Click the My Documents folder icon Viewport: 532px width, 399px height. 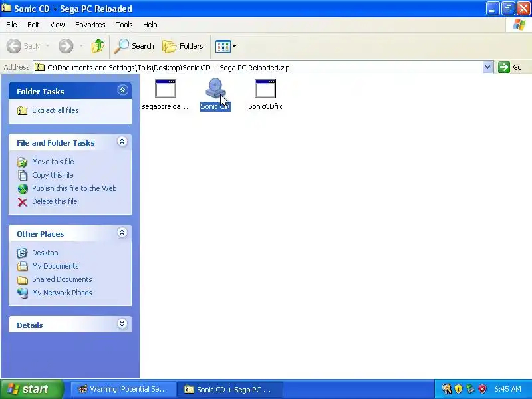click(23, 267)
